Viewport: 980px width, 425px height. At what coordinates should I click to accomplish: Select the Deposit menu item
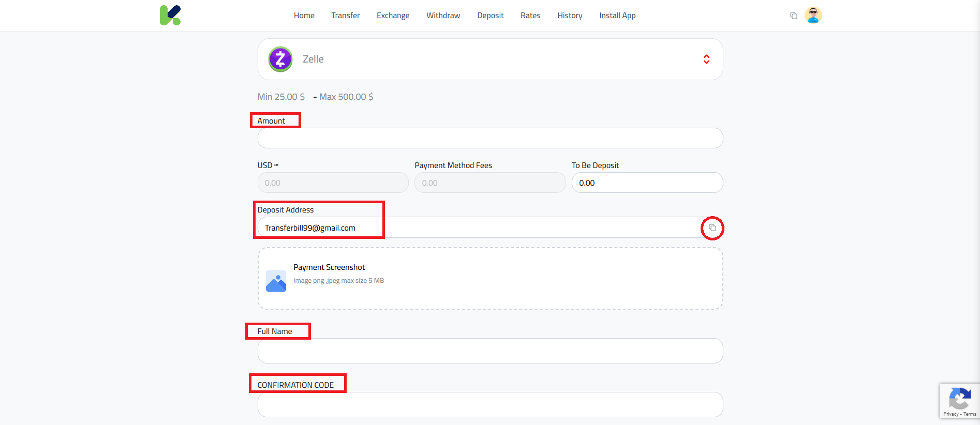(490, 16)
